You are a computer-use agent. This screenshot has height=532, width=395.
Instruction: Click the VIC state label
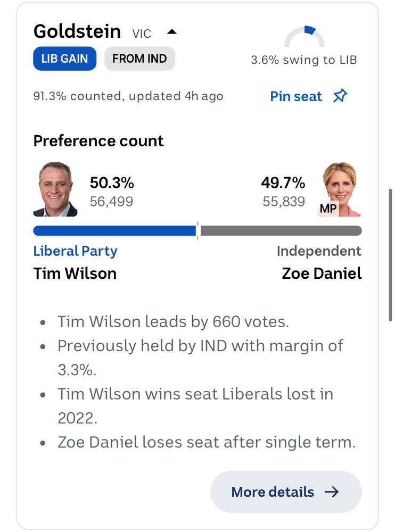tap(142, 34)
